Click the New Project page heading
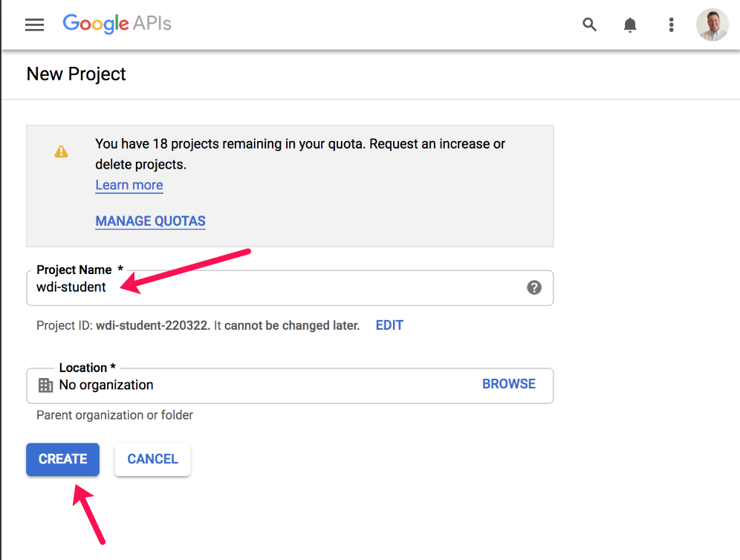This screenshot has height=560, width=740. [77, 74]
